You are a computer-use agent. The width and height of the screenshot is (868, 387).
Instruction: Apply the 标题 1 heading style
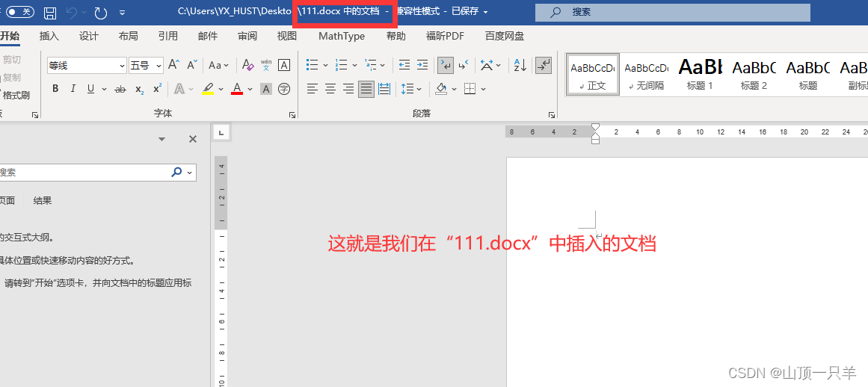pos(700,75)
